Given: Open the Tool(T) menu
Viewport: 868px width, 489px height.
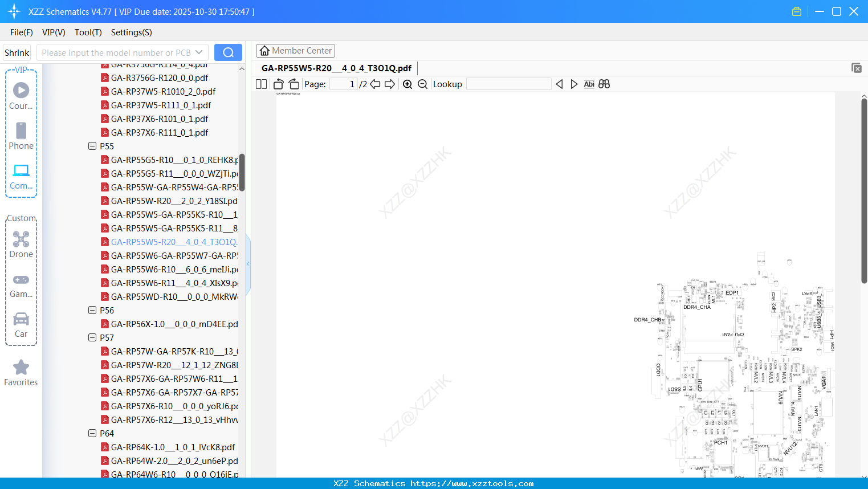Looking at the screenshot, I should point(88,32).
